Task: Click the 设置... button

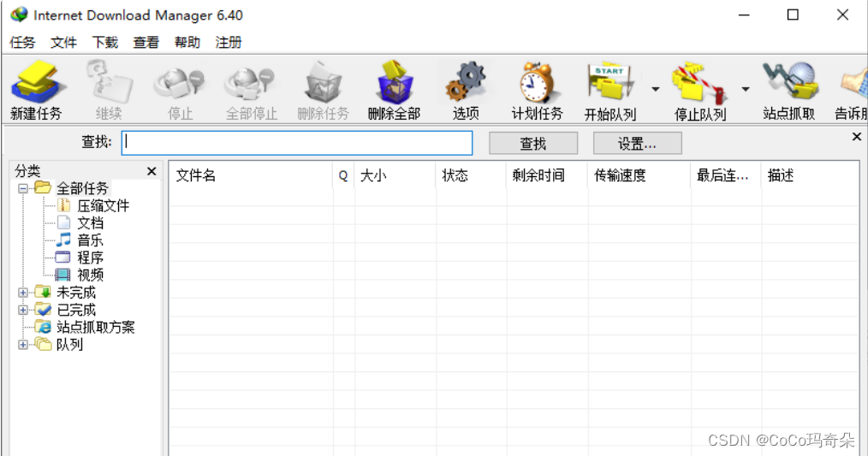Action: click(x=637, y=144)
